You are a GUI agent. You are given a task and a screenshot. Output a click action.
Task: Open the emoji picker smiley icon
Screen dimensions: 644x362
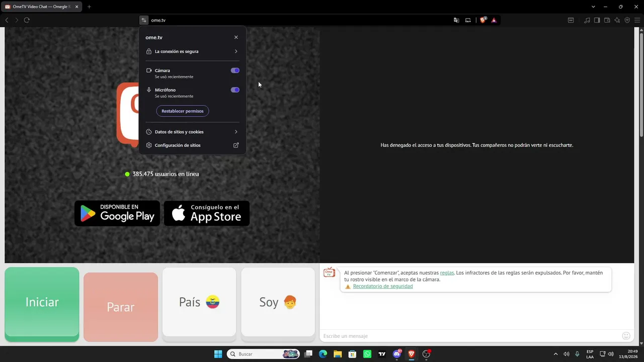tap(626, 336)
